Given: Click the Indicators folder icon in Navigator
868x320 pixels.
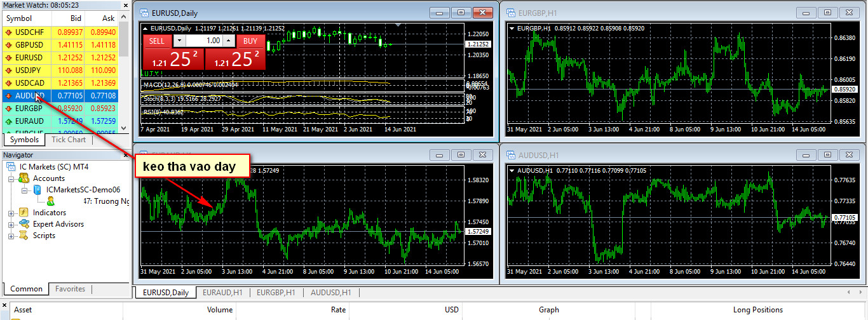Looking at the screenshot, I should (24, 213).
